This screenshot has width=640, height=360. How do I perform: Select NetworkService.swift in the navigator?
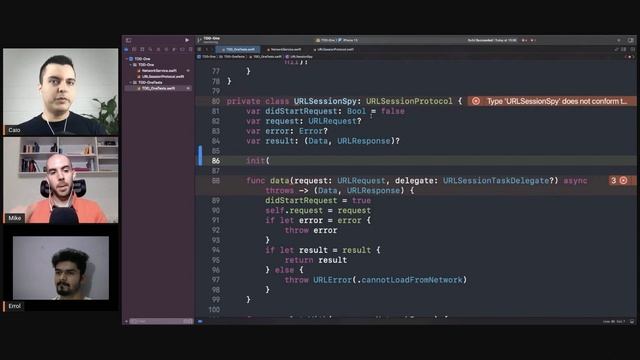click(x=159, y=71)
